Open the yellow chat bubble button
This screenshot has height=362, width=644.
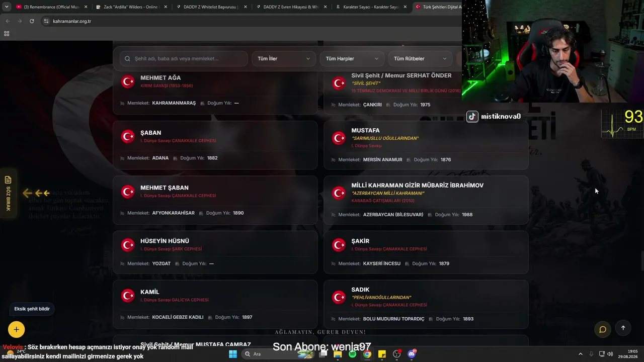pos(602,329)
